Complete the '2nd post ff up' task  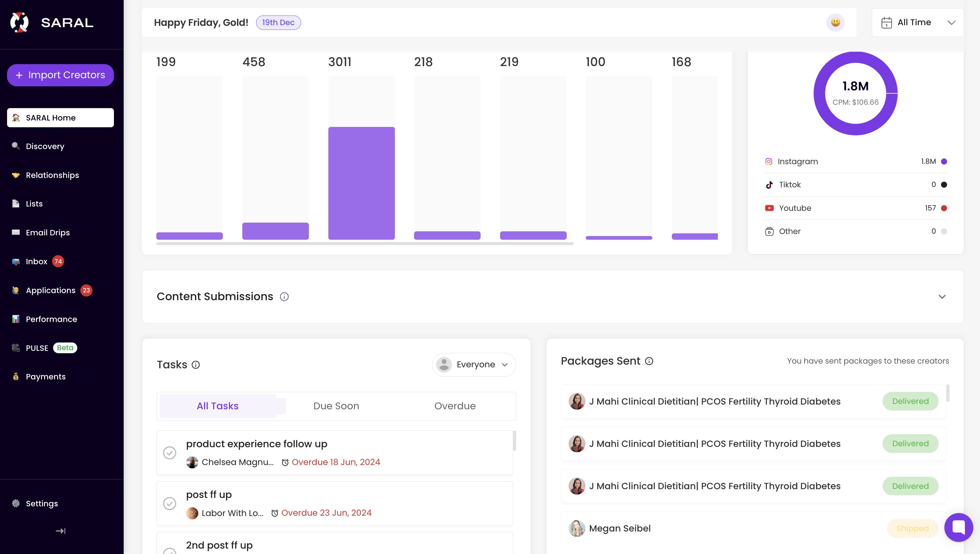(170, 552)
